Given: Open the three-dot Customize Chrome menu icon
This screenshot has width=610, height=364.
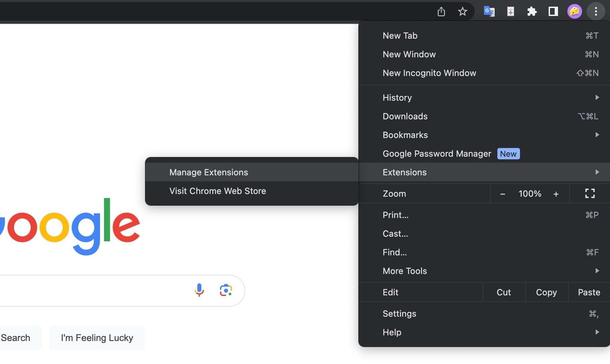Looking at the screenshot, I should tap(596, 11).
